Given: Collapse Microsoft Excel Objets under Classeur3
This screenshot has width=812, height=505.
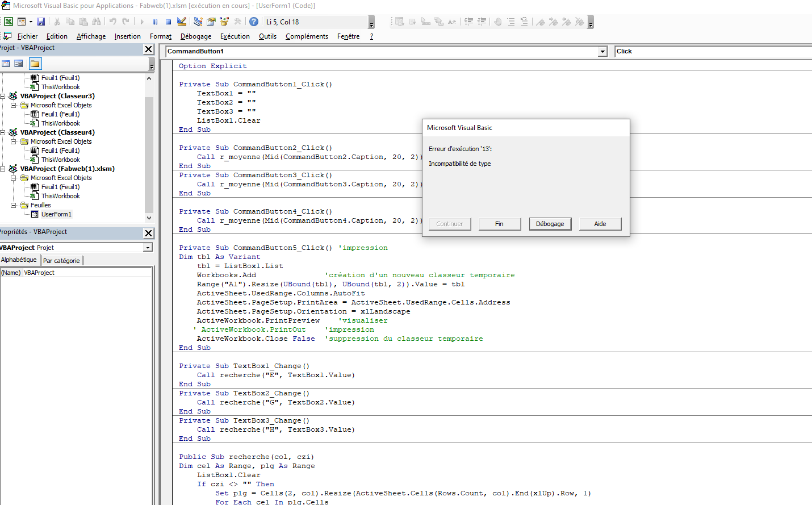Looking at the screenshot, I should (14, 105).
